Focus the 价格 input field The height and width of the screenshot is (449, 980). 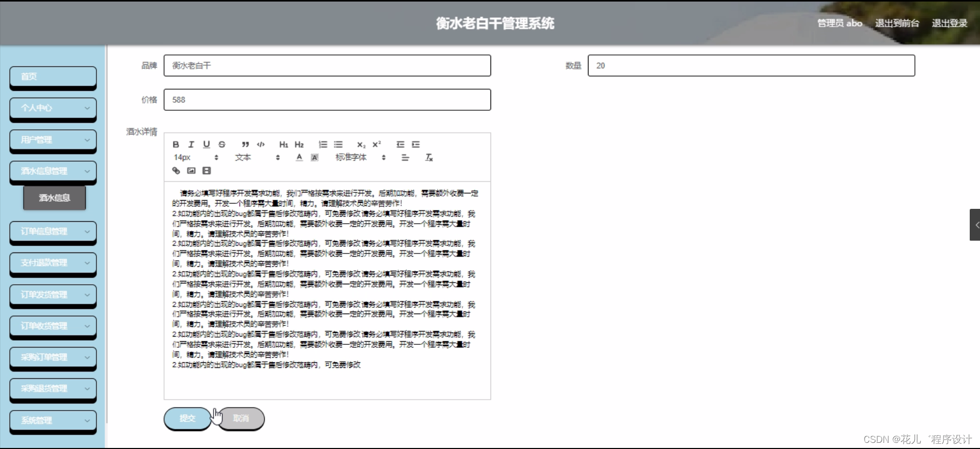(327, 100)
